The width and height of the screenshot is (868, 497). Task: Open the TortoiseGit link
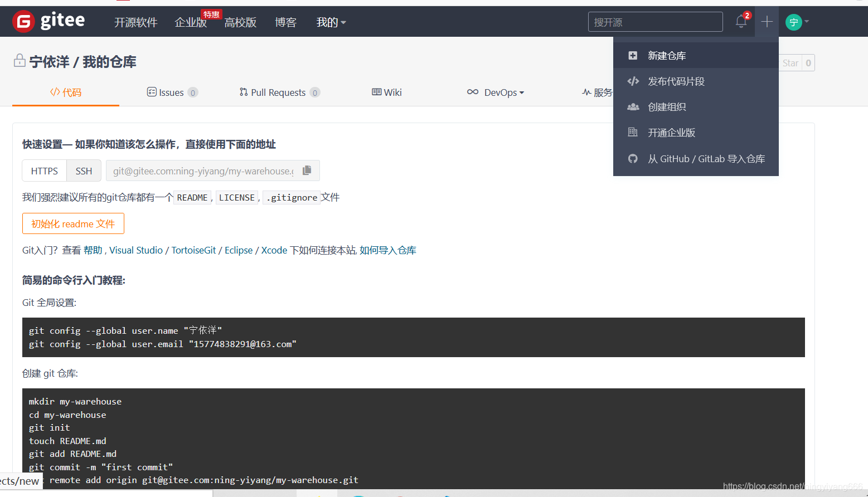point(193,250)
